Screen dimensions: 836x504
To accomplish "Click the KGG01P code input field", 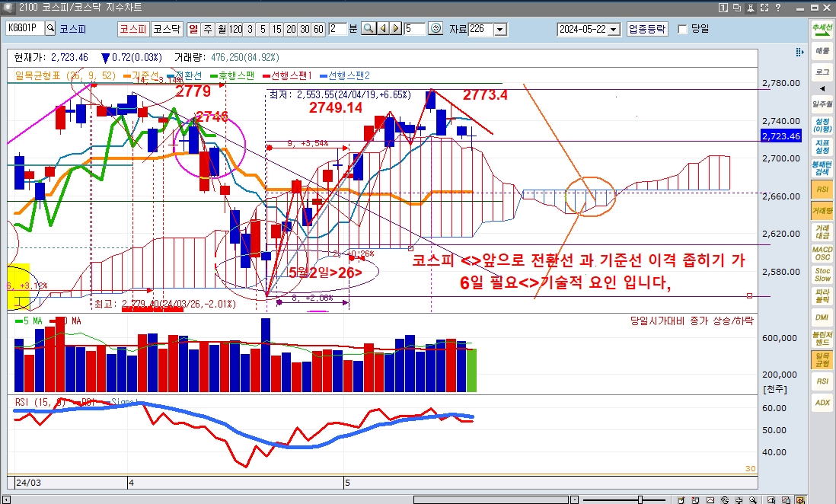I will pyautogui.click(x=24, y=28).
